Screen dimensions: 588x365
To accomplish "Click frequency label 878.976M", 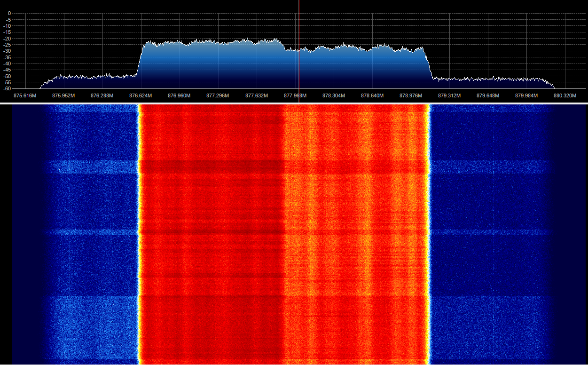I will (411, 95).
